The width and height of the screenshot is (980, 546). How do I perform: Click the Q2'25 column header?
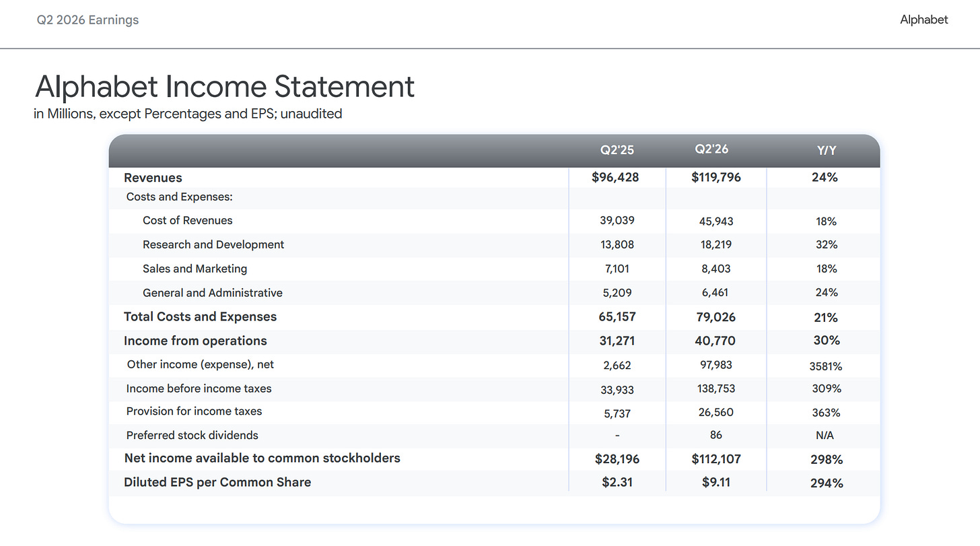click(617, 150)
